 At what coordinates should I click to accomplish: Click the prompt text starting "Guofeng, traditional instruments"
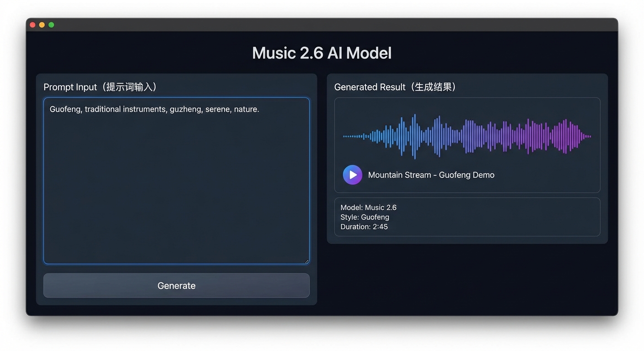155,109
